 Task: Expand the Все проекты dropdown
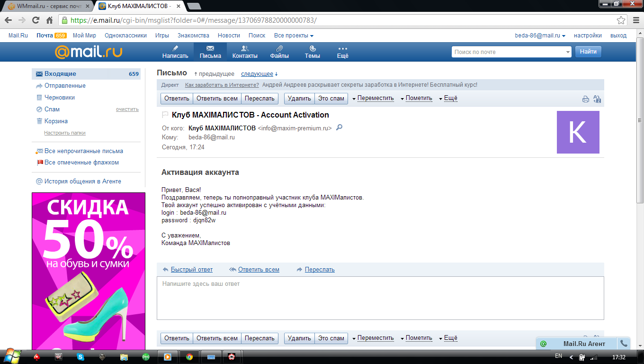click(x=294, y=36)
